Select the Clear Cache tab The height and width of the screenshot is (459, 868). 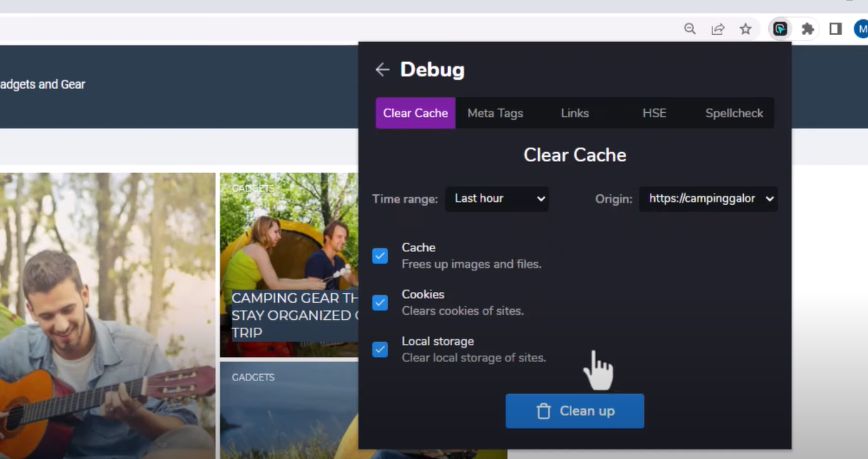416,113
